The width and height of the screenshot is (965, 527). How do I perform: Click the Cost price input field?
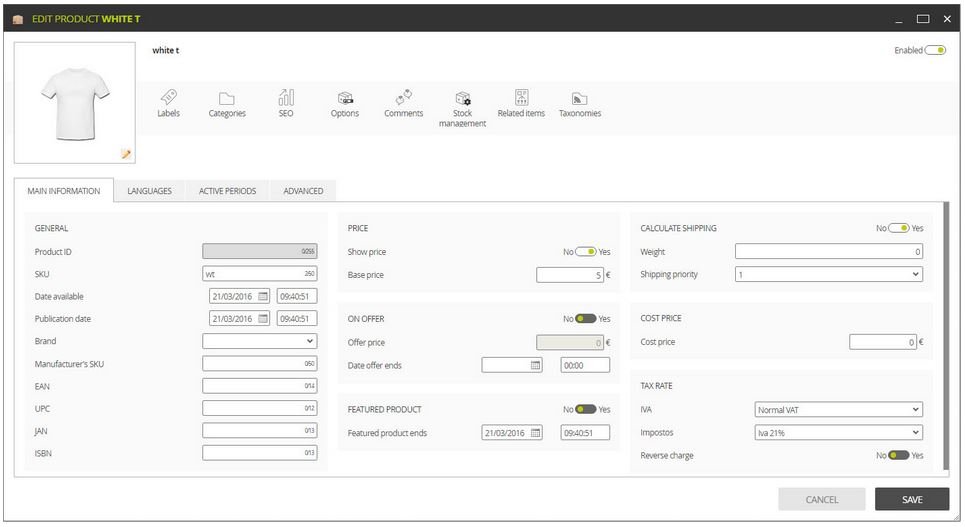coord(883,342)
